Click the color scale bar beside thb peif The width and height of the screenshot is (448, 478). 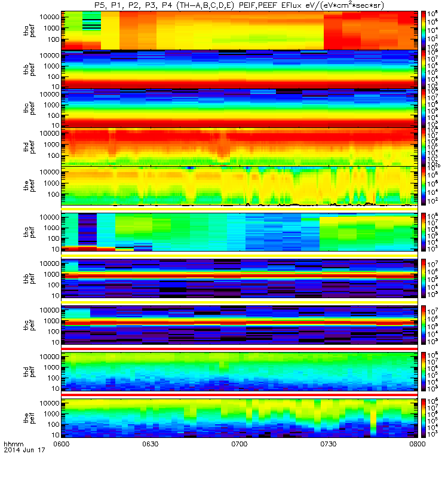point(424,278)
